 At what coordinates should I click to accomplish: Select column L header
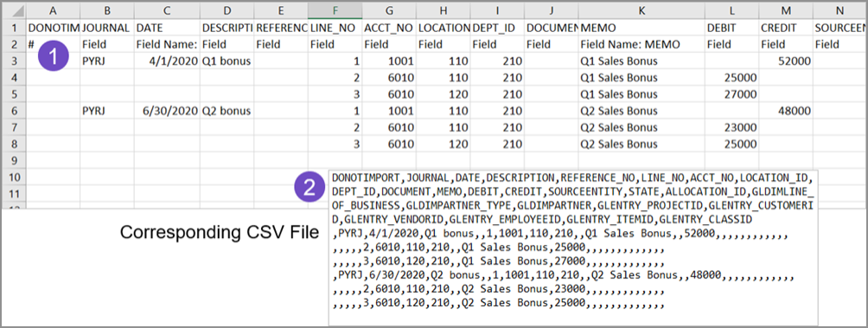pos(731,10)
